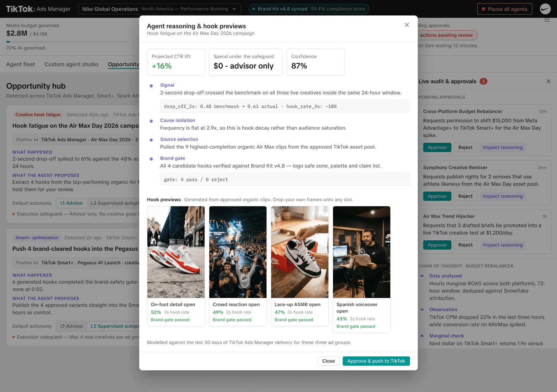Viewport: 557px width, 392px height.
Task: Click the Brand gate step bullet icon
Action: tap(151, 159)
